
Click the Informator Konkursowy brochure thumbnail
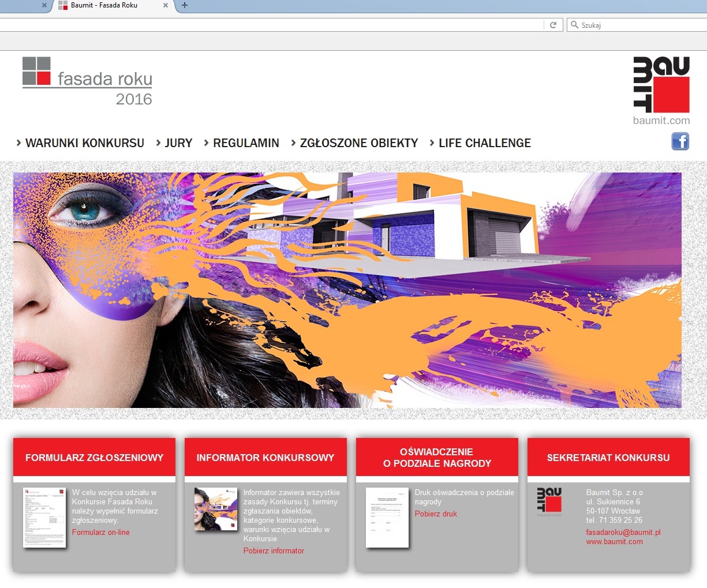(216, 509)
